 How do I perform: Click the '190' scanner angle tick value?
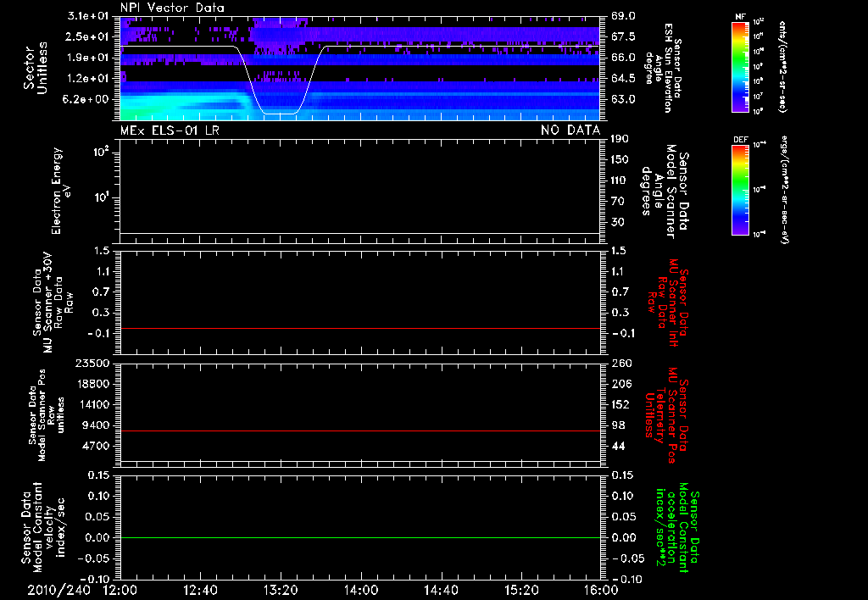pyautogui.click(x=620, y=139)
